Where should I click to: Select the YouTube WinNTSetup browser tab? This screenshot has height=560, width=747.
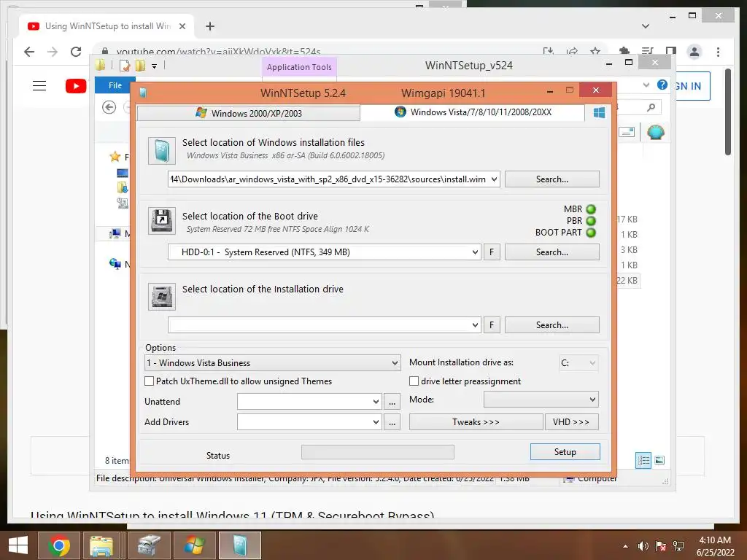pos(107,26)
